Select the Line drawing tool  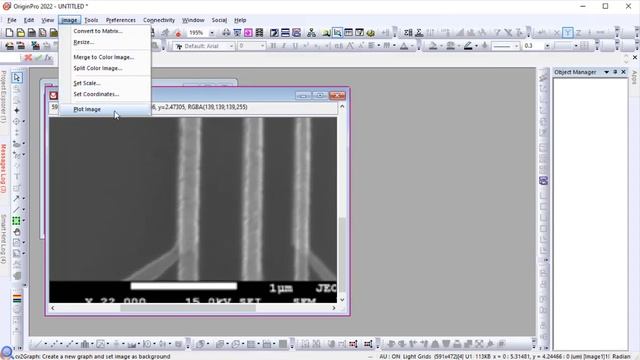(16, 209)
